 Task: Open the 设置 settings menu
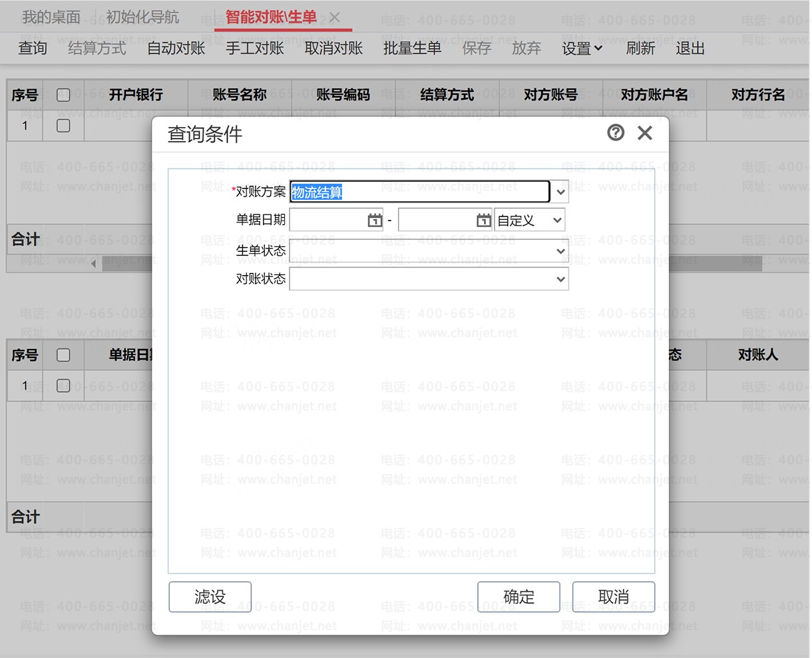(580, 48)
